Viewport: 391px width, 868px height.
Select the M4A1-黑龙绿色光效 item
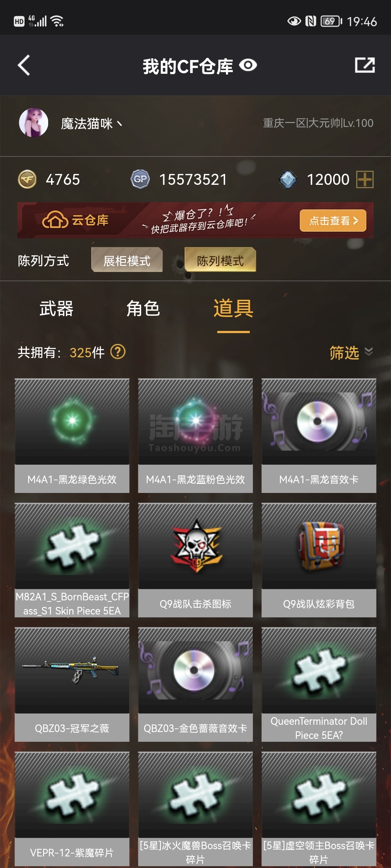point(72,435)
